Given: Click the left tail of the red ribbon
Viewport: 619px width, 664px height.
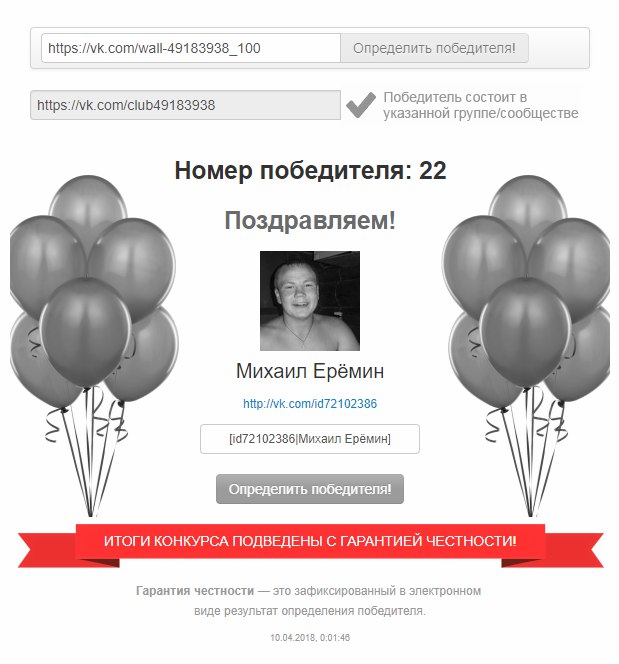Looking at the screenshot, I should (x=47, y=551).
